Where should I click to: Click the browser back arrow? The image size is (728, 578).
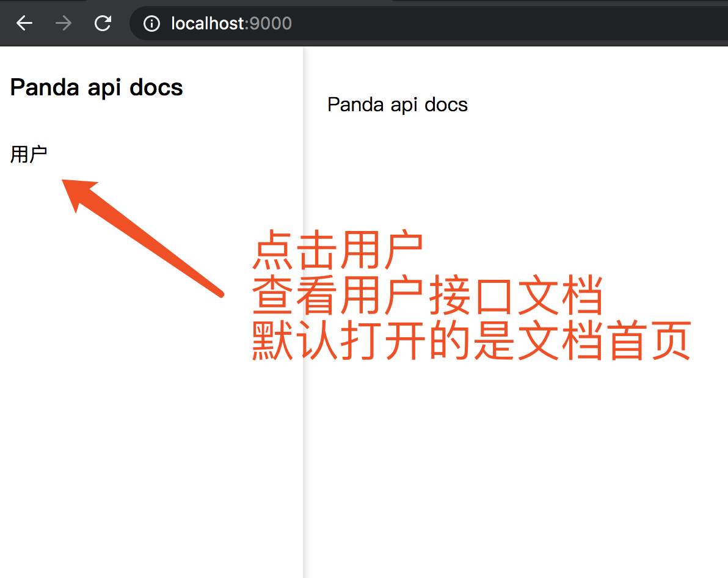(x=24, y=23)
